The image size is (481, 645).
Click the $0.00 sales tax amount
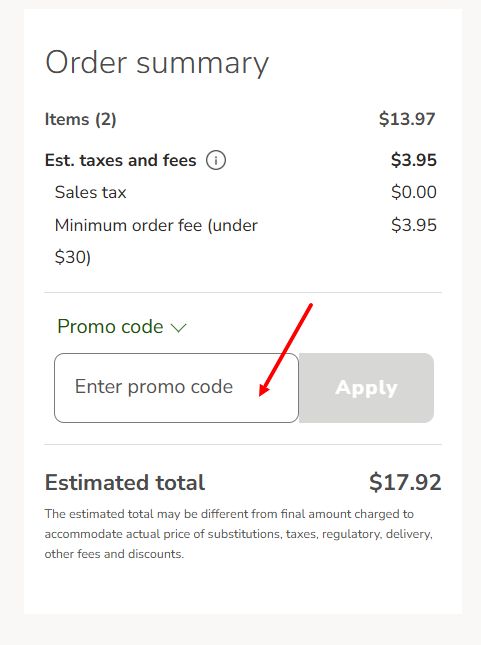414,192
